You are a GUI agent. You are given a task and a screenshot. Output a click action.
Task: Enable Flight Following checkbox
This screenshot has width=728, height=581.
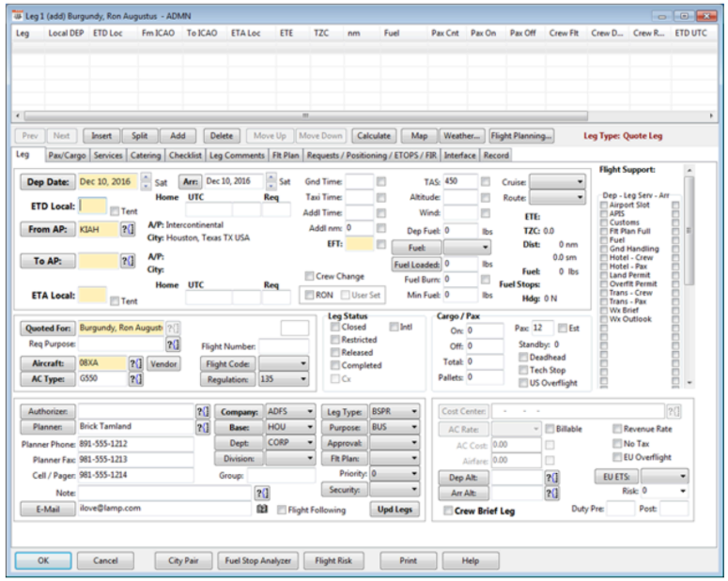click(x=282, y=511)
